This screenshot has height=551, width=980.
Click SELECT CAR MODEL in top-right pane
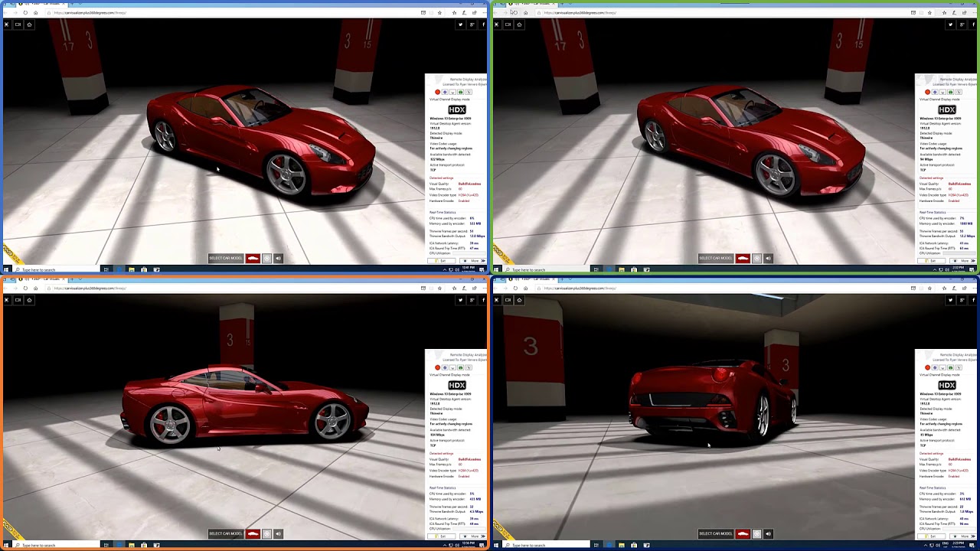(716, 258)
